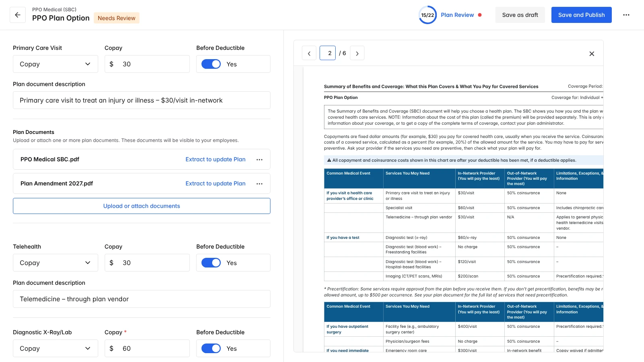Edit Primary Care Visit copay amount
The height and width of the screenshot is (362, 644).
click(x=147, y=64)
